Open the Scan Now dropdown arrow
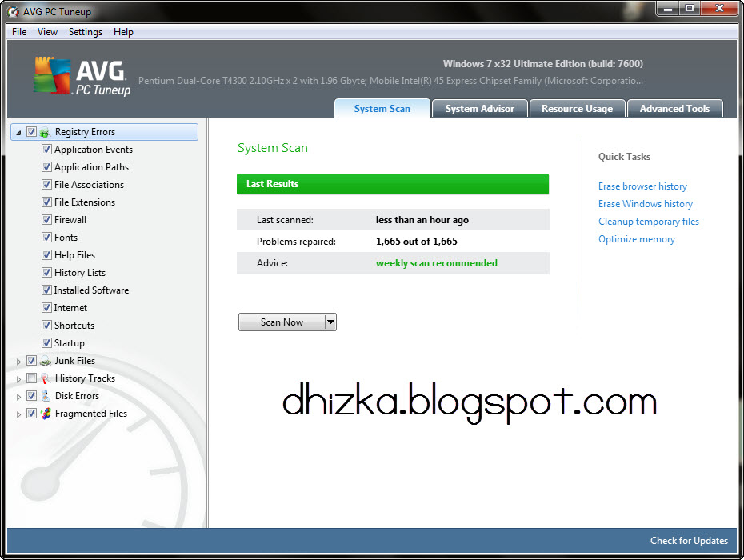The image size is (744, 560). [x=330, y=322]
